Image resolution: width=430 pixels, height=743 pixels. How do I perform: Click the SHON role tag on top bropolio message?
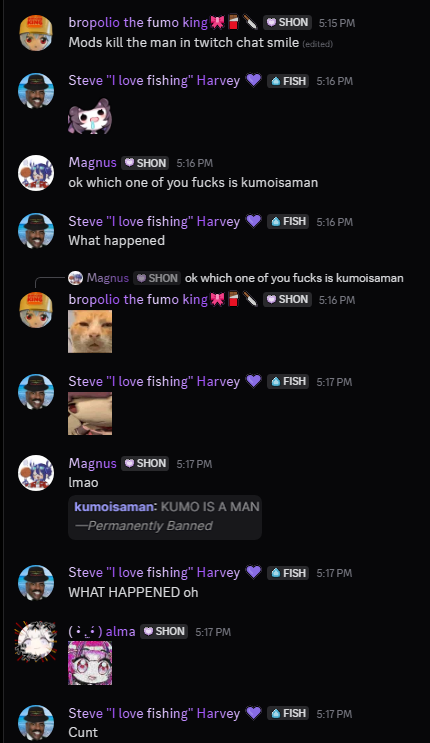(287, 22)
